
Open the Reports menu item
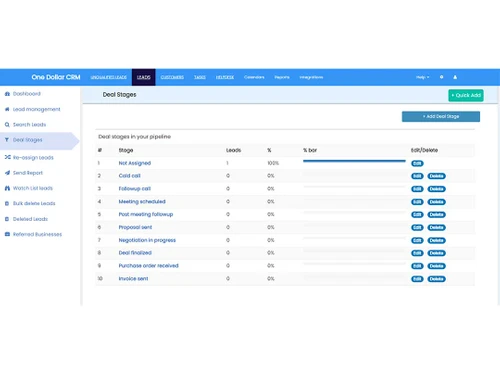click(x=282, y=77)
